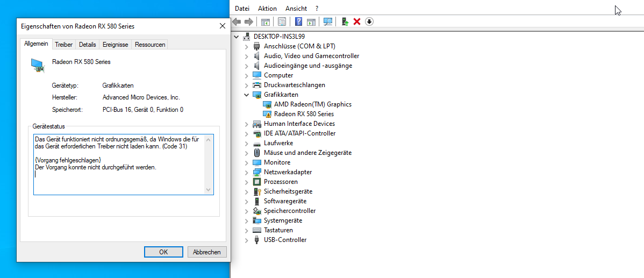Click the Human Interface Devices icon
The image size is (644, 278).
point(257,124)
